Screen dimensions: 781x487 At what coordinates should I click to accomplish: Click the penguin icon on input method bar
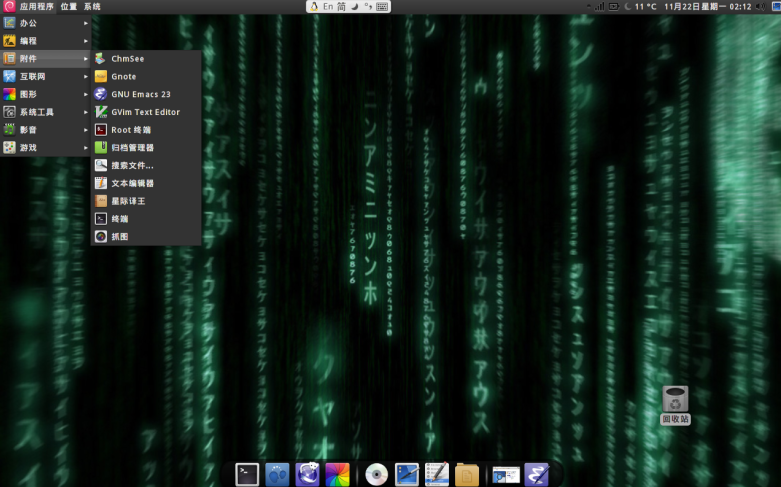[x=314, y=6]
